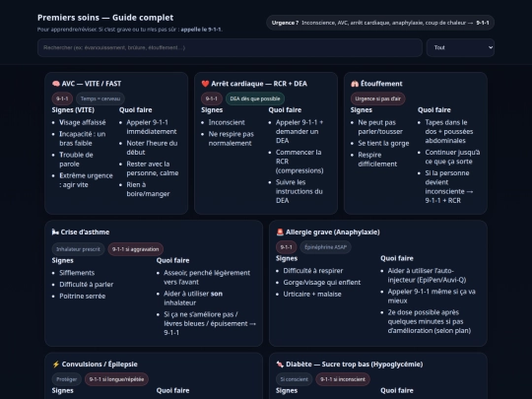
Task: Click the 9-1-1 badge in Anaphylaxie card
Action: (x=286, y=247)
